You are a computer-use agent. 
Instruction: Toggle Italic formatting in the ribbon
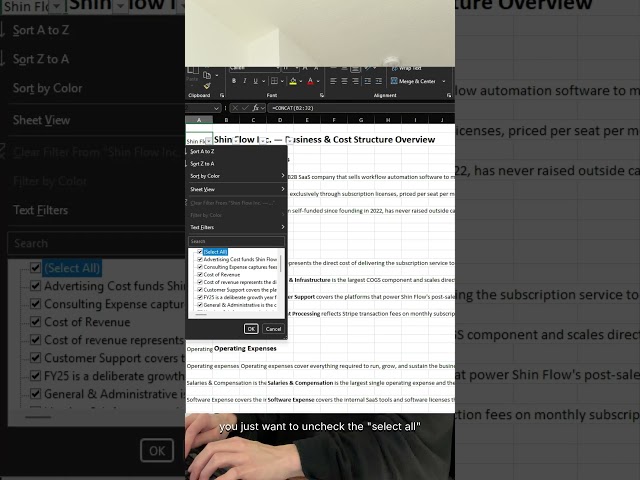point(244,81)
